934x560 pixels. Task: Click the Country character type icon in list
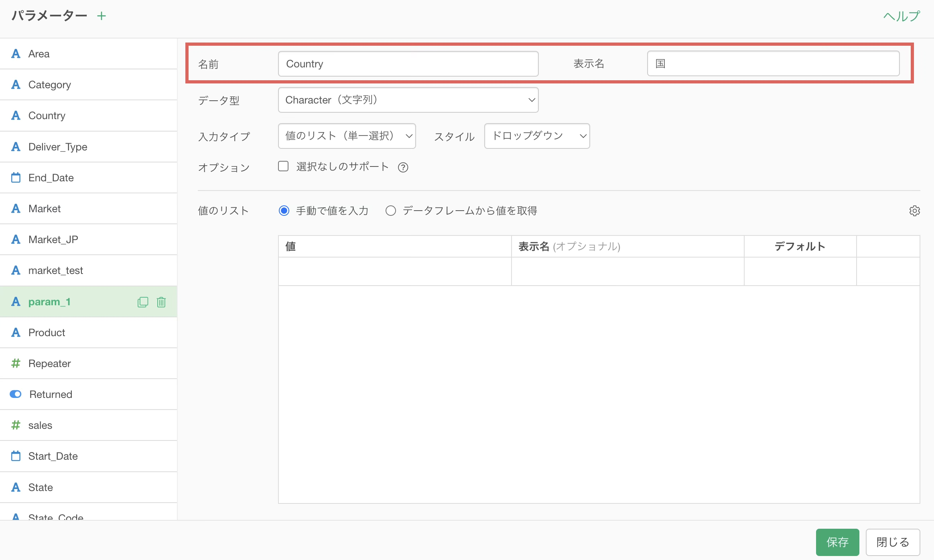coord(16,116)
